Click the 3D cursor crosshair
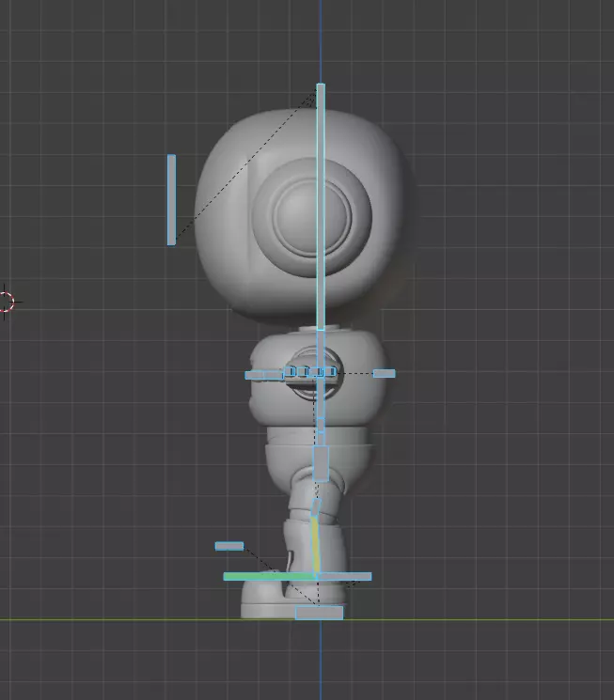This screenshot has width=614, height=700. tap(6, 302)
